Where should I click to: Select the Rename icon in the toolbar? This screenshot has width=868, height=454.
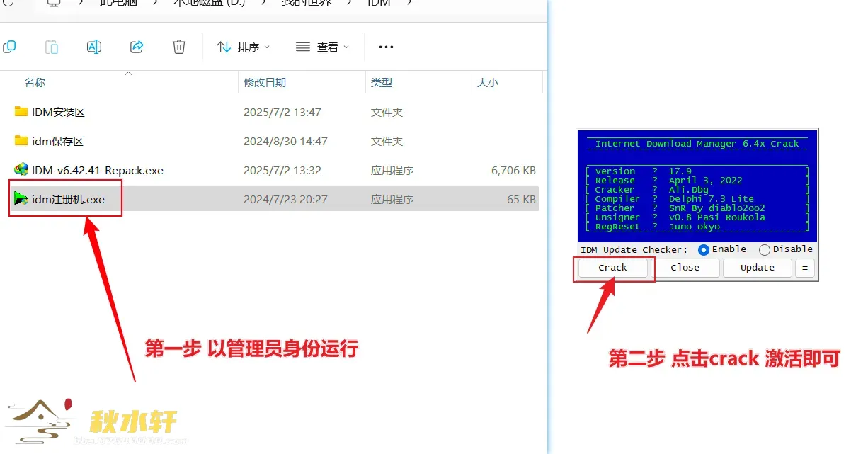coord(94,47)
